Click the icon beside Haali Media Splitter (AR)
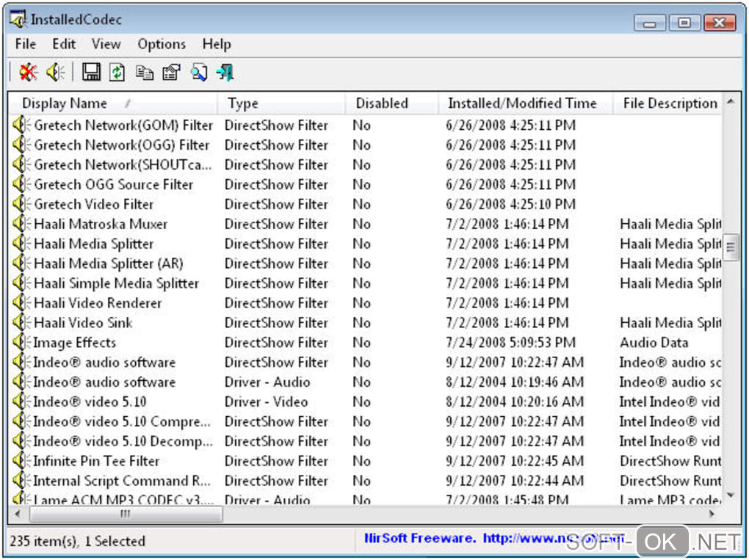Image resolution: width=749 pixels, height=560 pixels. [x=21, y=263]
